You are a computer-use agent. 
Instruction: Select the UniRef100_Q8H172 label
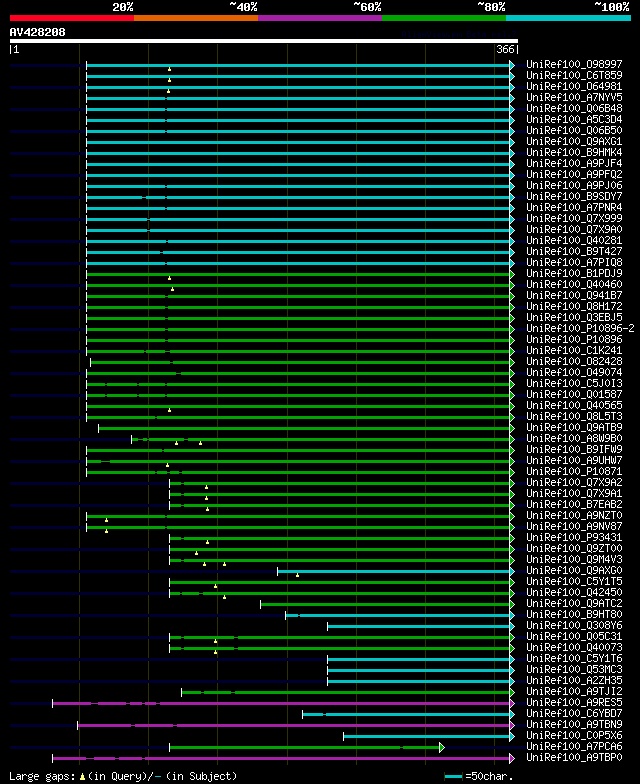[x=574, y=306]
